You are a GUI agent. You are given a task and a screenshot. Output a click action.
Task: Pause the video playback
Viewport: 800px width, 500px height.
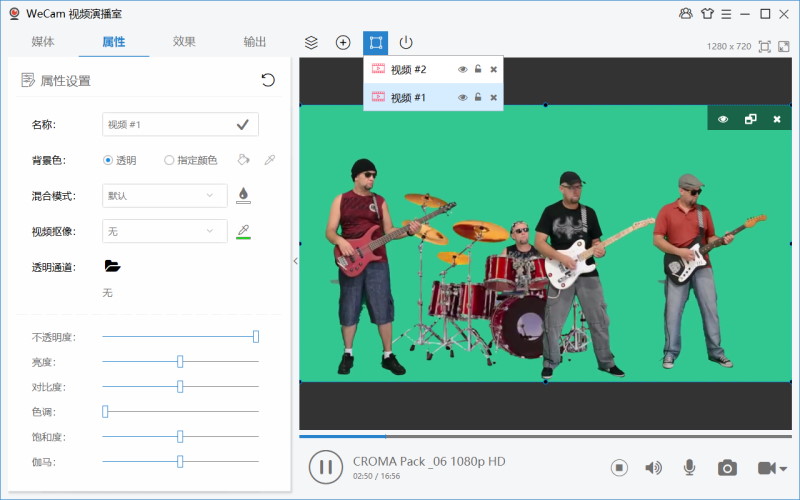(x=325, y=466)
